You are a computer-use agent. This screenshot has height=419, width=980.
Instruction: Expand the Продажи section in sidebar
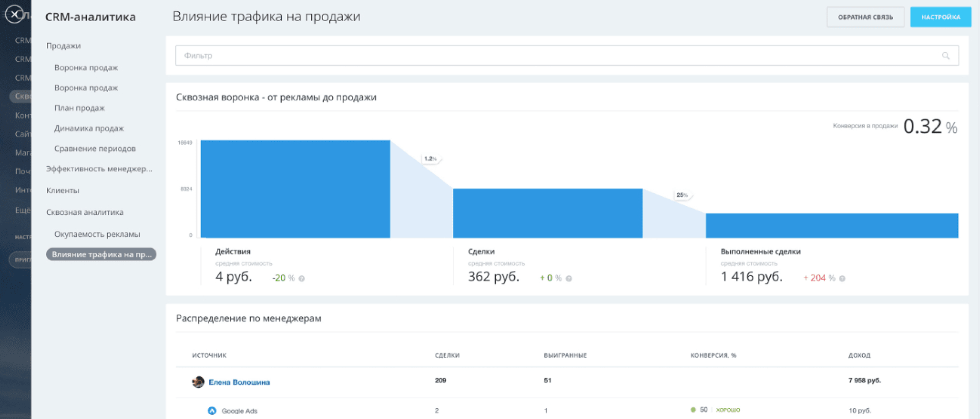pos(64,46)
